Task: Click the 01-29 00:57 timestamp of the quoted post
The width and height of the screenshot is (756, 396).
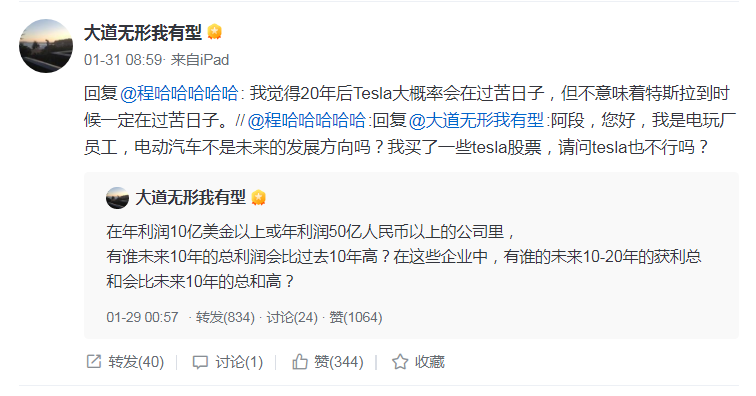Action: pos(142,317)
